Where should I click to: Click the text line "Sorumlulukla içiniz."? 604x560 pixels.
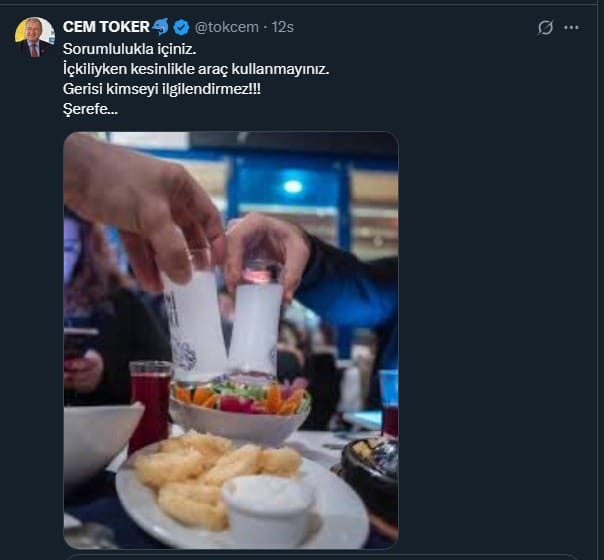(x=130, y=48)
